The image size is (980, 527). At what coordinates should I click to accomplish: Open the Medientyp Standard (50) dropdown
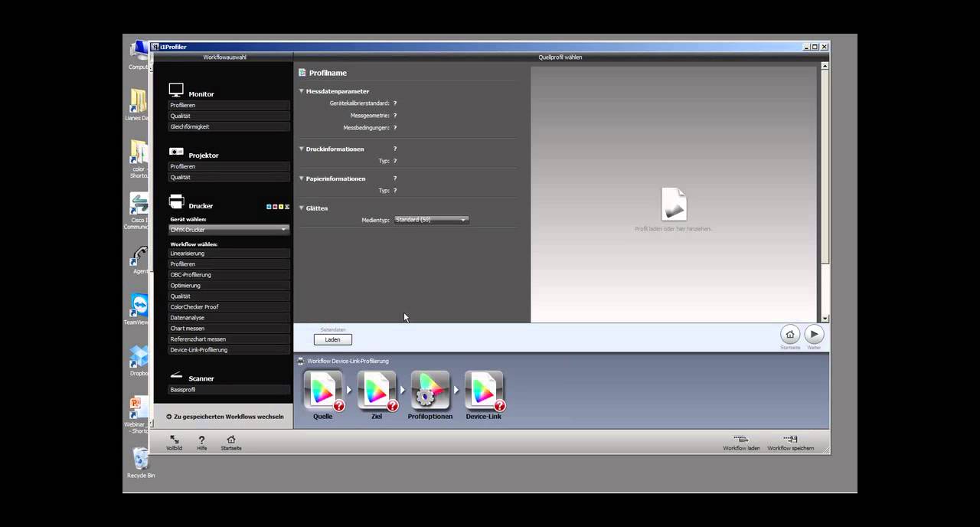(431, 220)
